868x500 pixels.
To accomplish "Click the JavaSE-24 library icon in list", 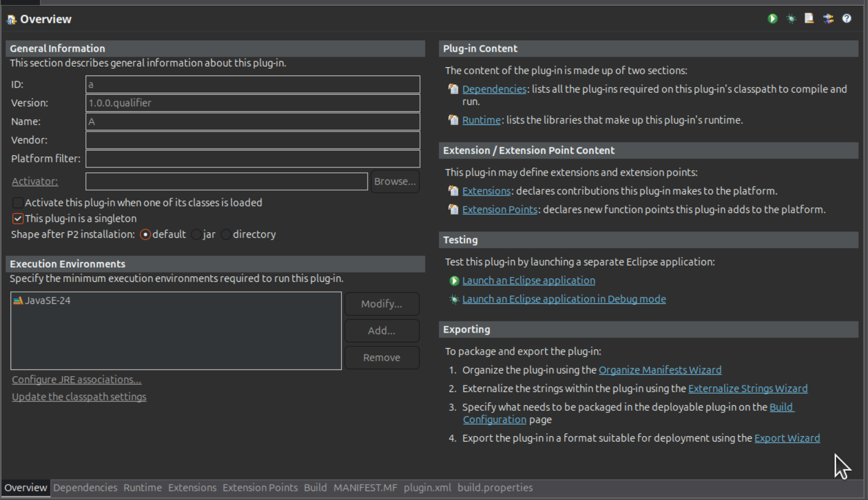I will click(x=18, y=301).
